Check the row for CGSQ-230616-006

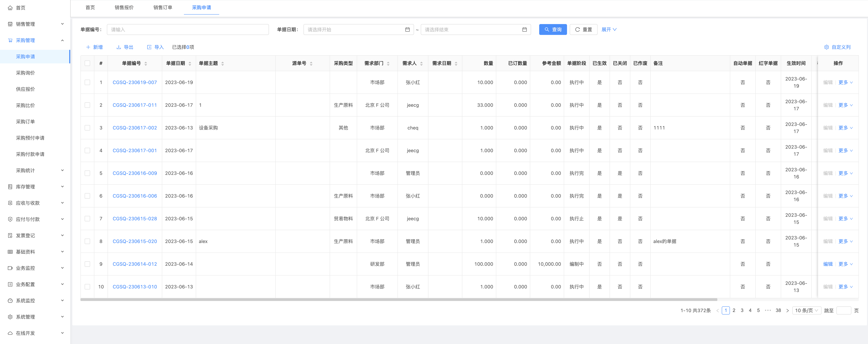click(x=87, y=196)
